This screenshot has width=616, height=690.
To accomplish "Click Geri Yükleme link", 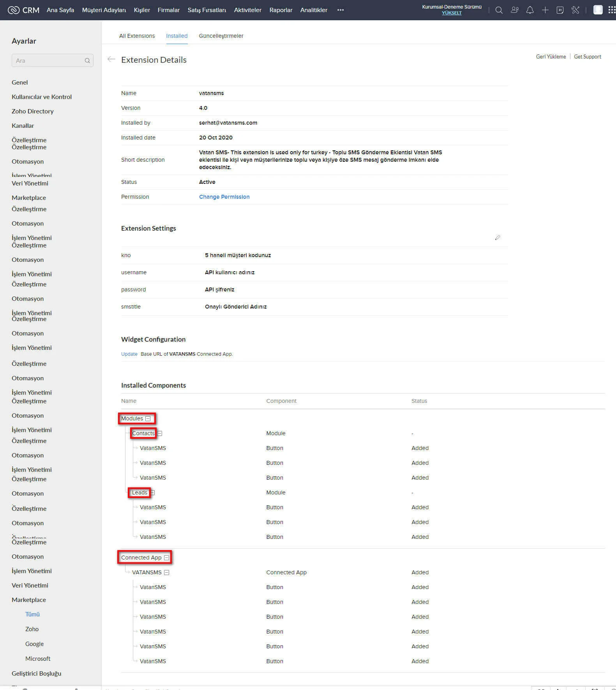I will point(551,56).
